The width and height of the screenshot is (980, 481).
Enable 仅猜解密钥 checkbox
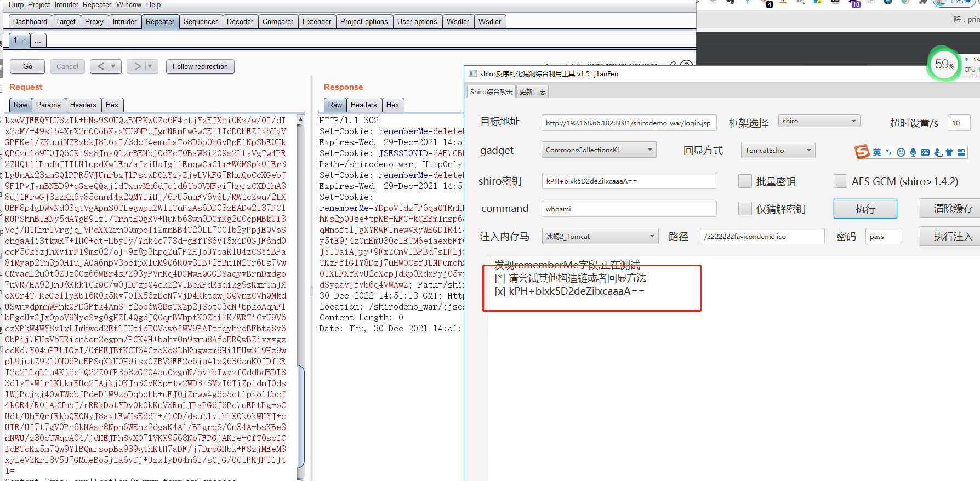[745, 209]
